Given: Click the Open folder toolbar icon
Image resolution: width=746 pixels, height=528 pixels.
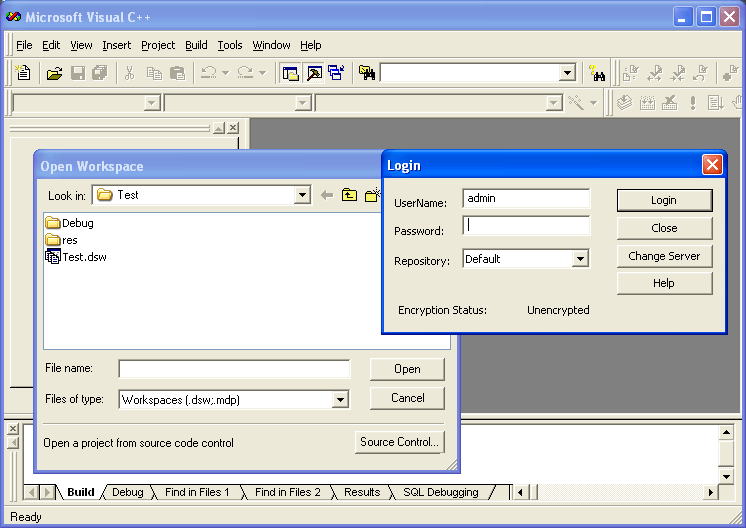Looking at the screenshot, I should tap(55, 73).
